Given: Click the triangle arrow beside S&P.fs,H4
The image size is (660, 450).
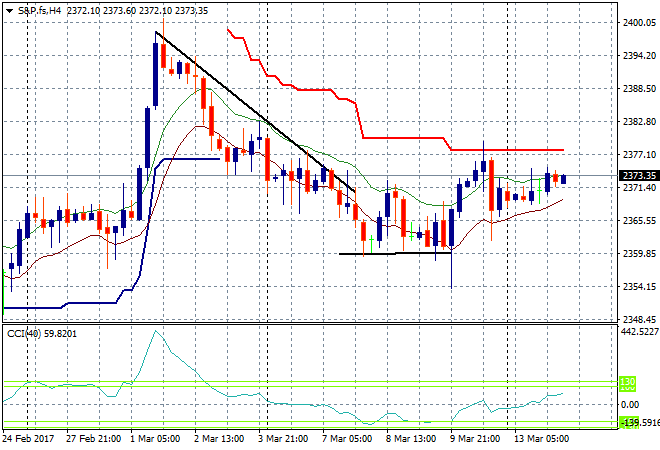Looking at the screenshot, I should [9, 11].
